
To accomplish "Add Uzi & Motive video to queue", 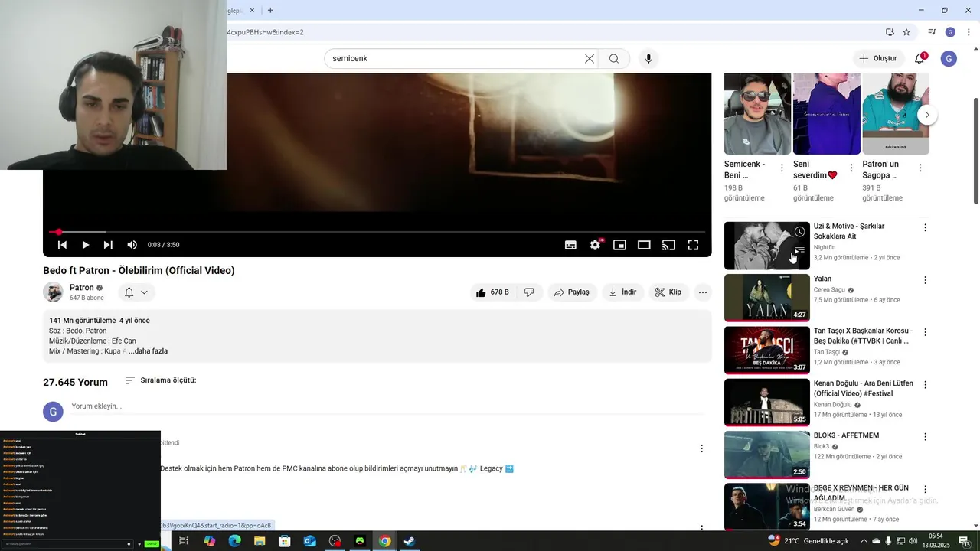I will click(x=799, y=250).
